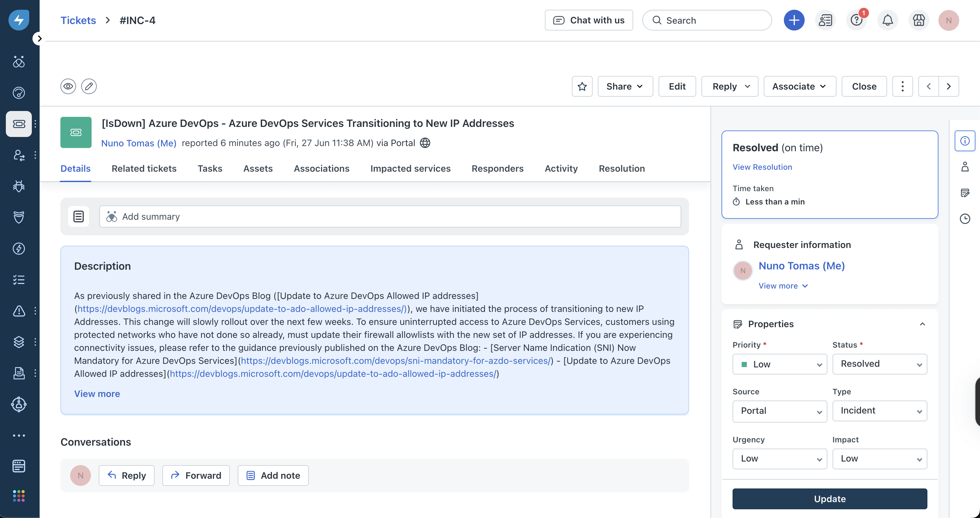Click the Chat with us button
The image size is (980, 518).
tap(588, 20)
